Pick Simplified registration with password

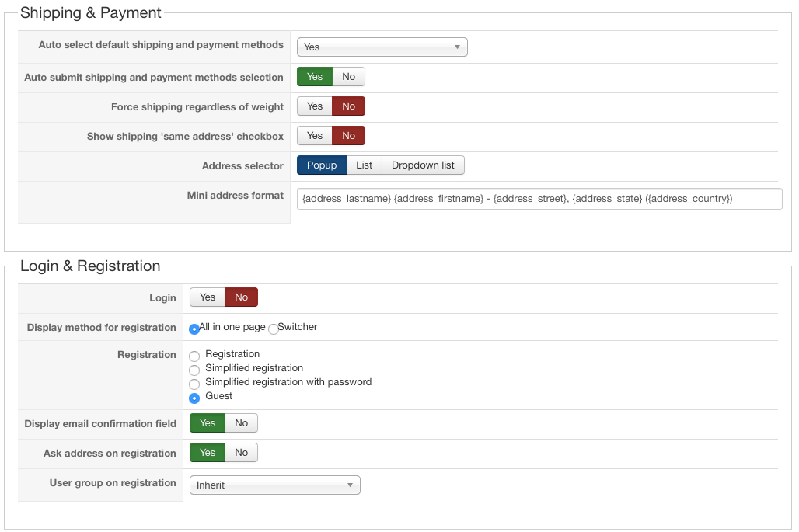pyautogui.click(x=194, y=384)
